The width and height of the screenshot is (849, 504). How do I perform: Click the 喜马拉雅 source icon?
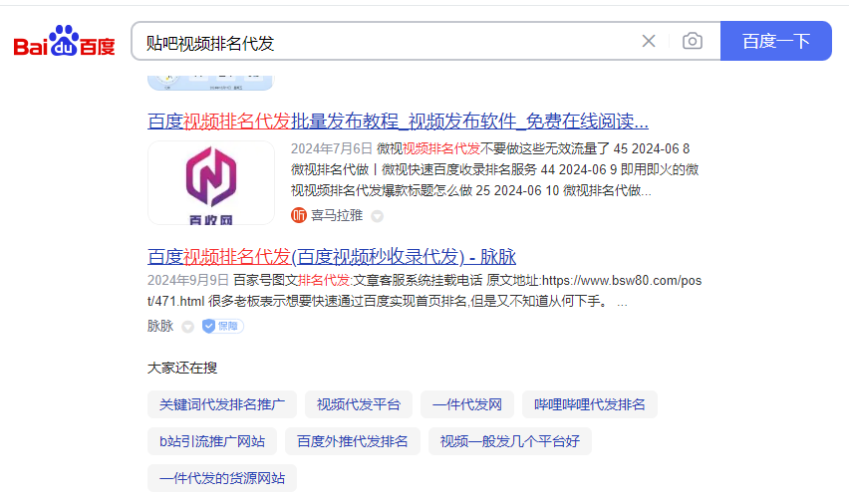[299, 215]
